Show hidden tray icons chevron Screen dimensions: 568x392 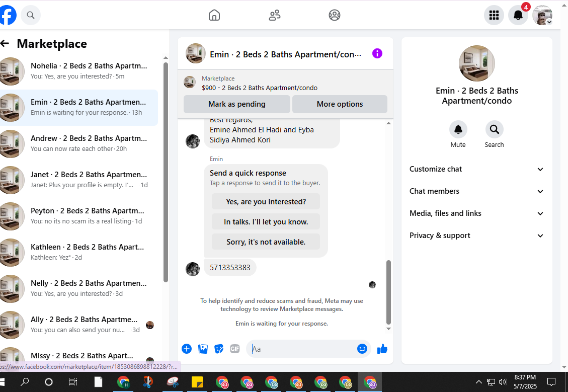479,382
